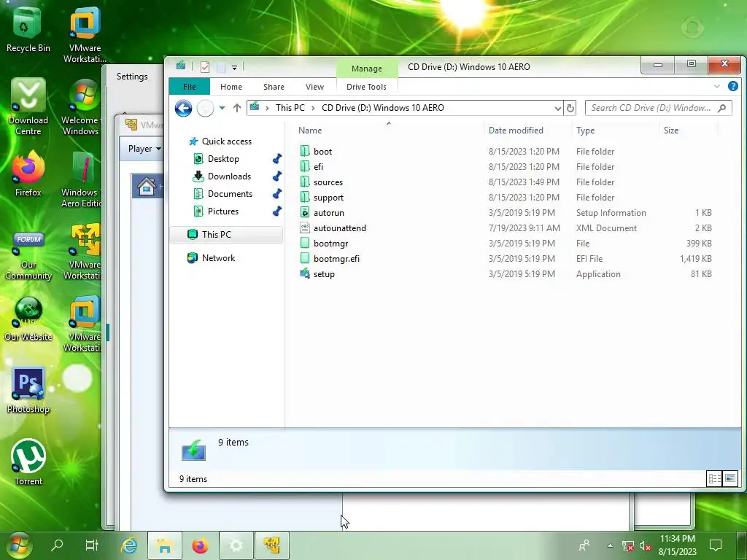This screenshot has height=560, width=747.
Task: Select Network in navigation pane
Action: pos(218,258)
